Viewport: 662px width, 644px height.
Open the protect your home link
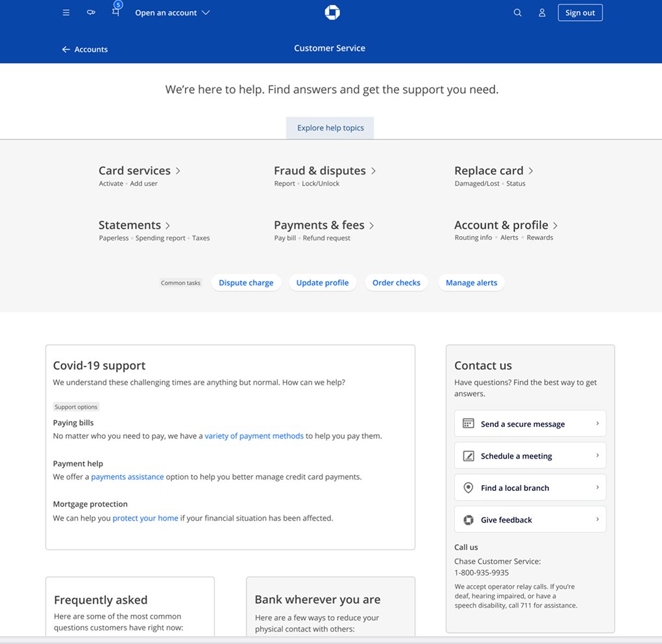145,518
